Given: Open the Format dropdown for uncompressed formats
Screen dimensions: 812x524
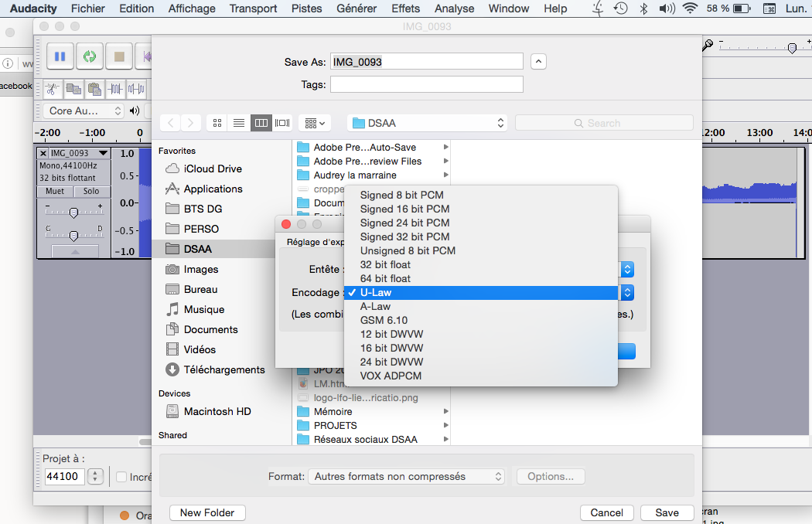Looking at the screenshot, I should click(x=407, y=477).
